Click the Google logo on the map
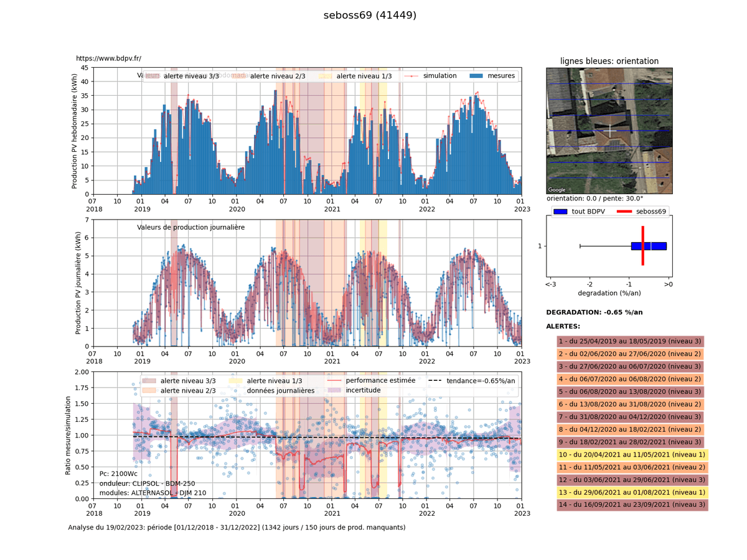This screenshot has width=747, height=560. (557, 190)
